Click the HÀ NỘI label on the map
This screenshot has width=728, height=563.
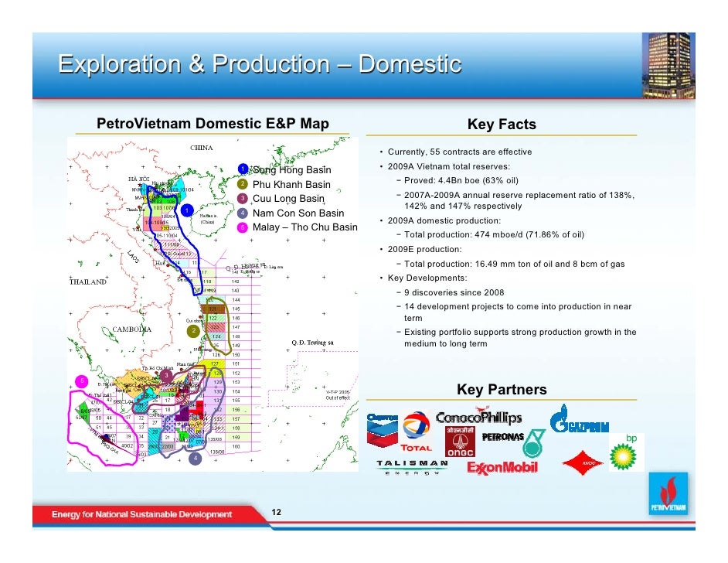[x=139, y=179]
